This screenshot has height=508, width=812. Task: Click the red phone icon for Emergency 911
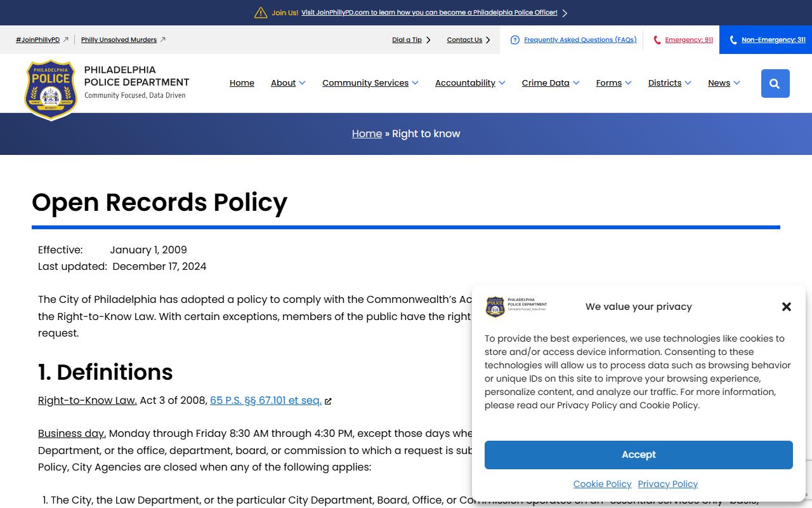[x=657, y=40]
